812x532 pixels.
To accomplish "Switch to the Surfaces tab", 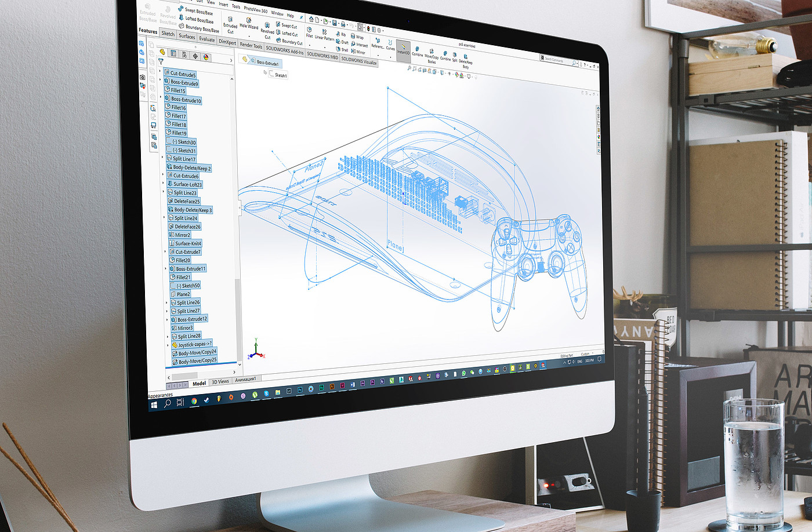I will pyautogui.click(x=187, y=36).
